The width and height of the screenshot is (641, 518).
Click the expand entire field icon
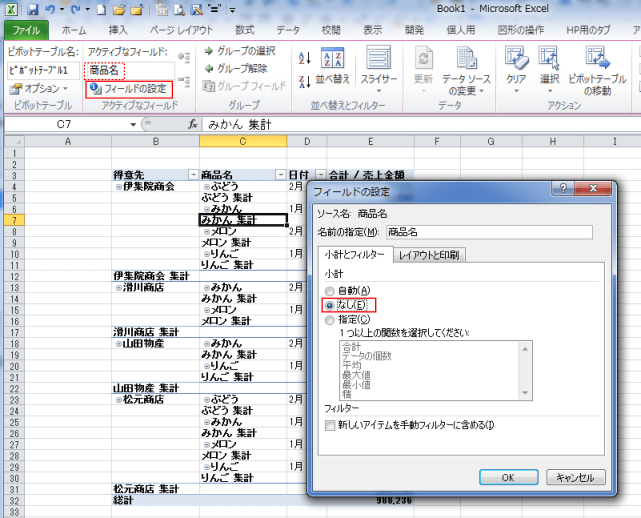coord(184,57)
